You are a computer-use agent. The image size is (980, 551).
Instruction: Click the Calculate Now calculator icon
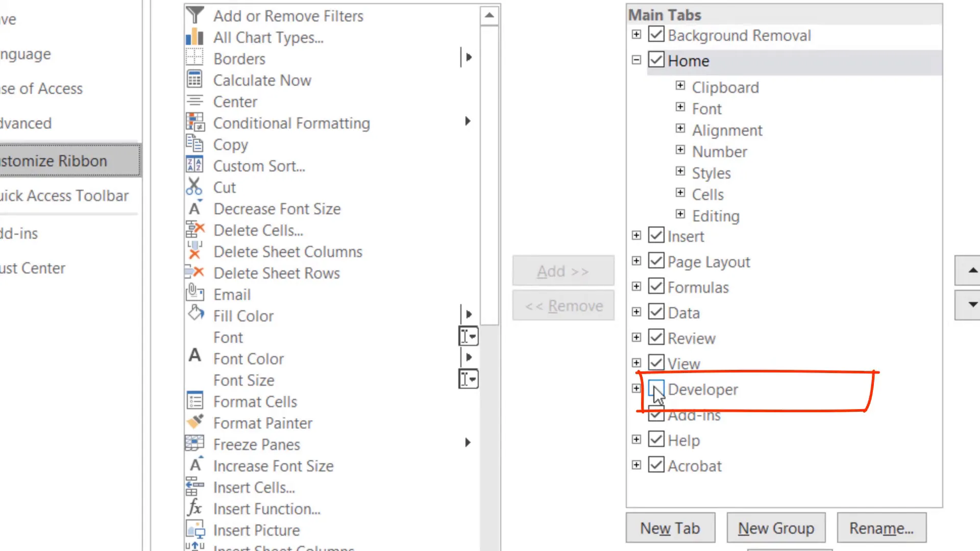pyautogui.click(x=194, y=80)
